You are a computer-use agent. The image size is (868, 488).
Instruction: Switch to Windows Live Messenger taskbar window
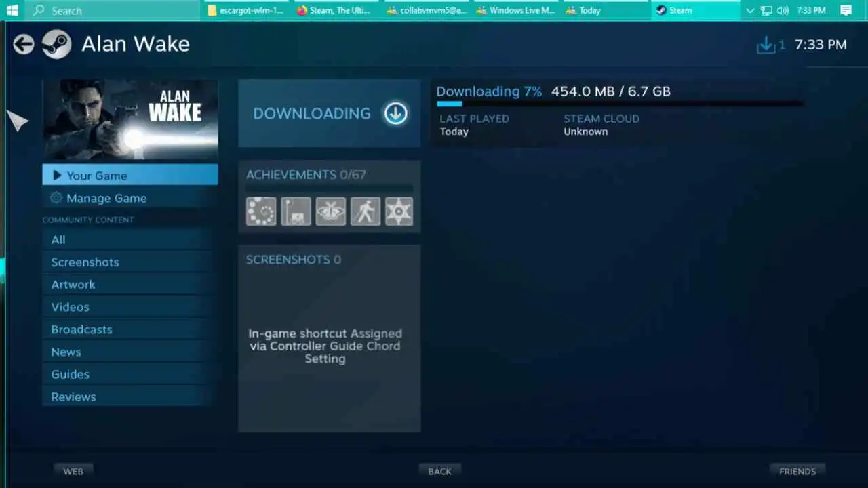tap(517, 10)
